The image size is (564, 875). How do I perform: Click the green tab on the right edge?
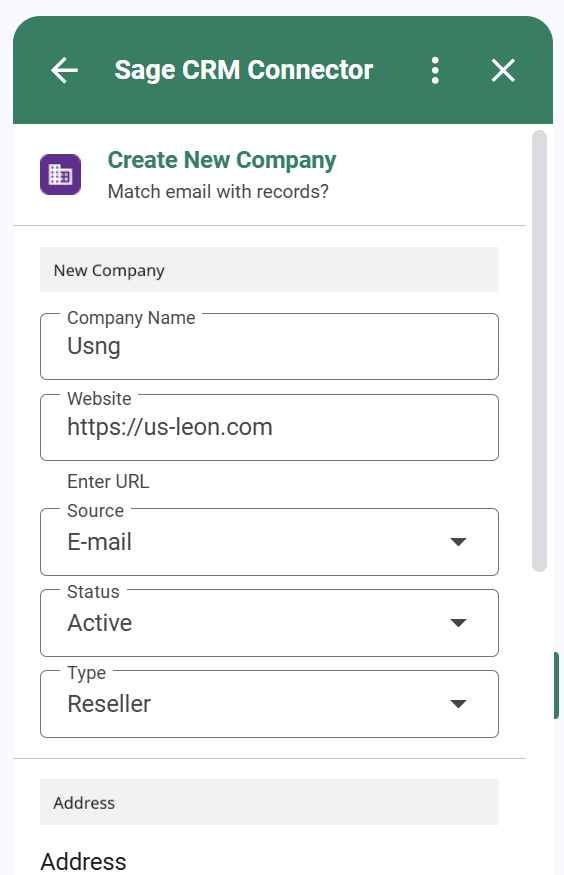556,685
